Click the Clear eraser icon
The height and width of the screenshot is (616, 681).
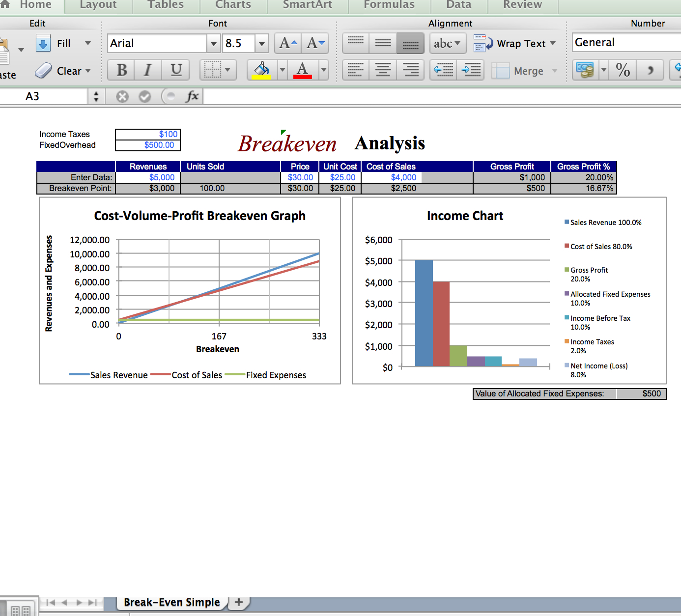(43, 71)
